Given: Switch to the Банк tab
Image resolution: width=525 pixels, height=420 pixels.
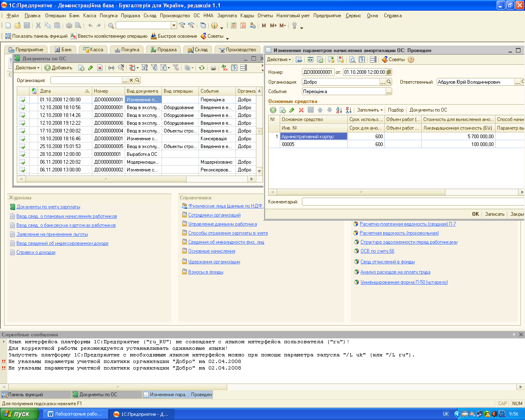Looking at the screenshot, I should click(x=63, y=50).
